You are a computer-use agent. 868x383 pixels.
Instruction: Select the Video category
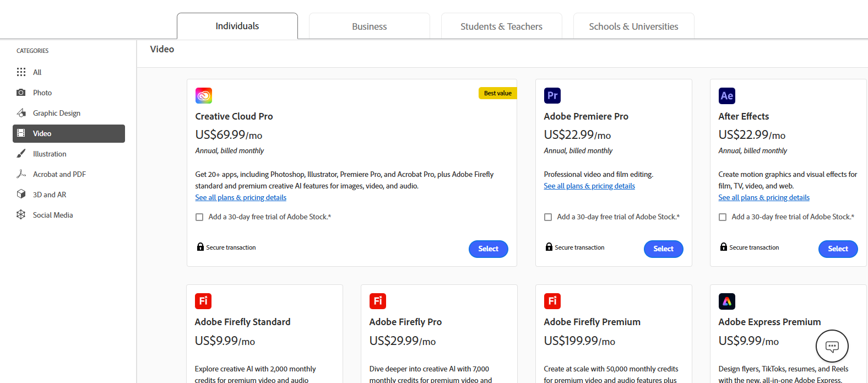69,133
